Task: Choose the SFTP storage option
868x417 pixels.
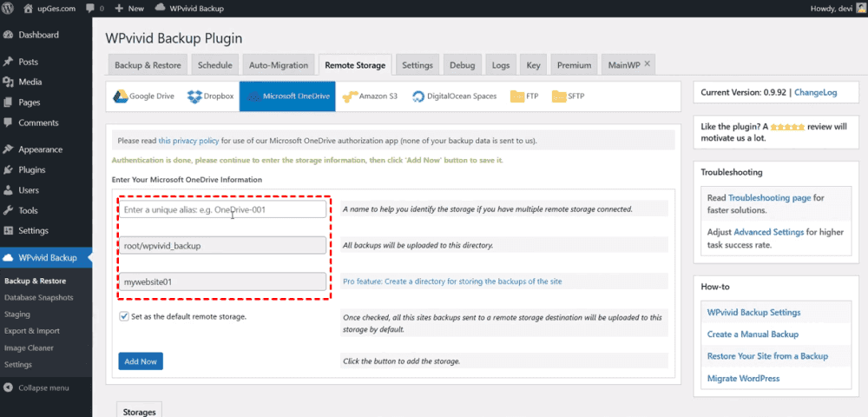Action: tap(559, 96)
